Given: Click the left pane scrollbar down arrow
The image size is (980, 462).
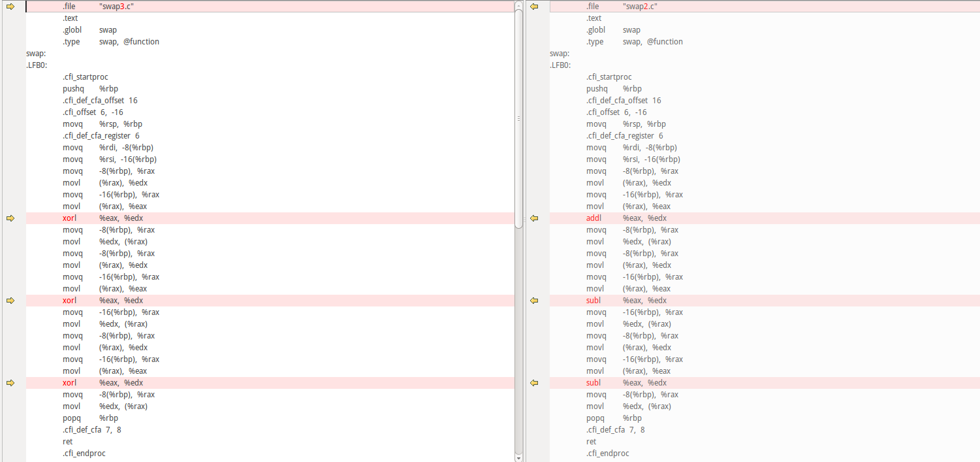Looking at the screenshot, I should click(518, 457).
